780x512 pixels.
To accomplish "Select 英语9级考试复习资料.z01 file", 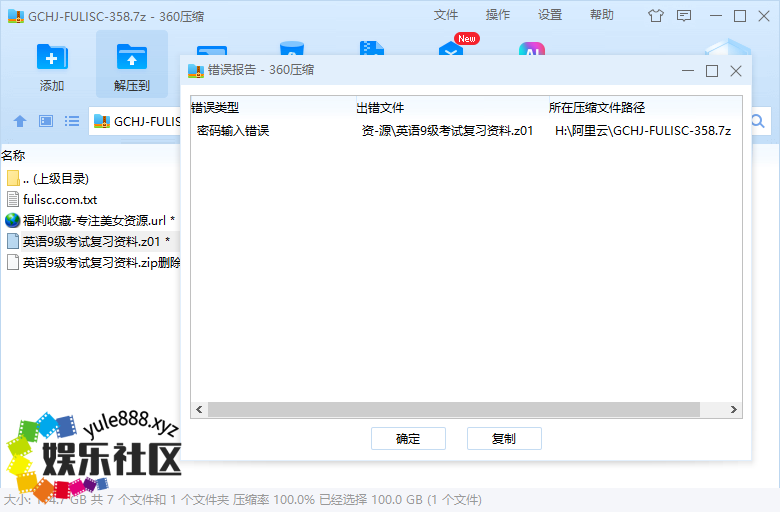I will (89, 241).
